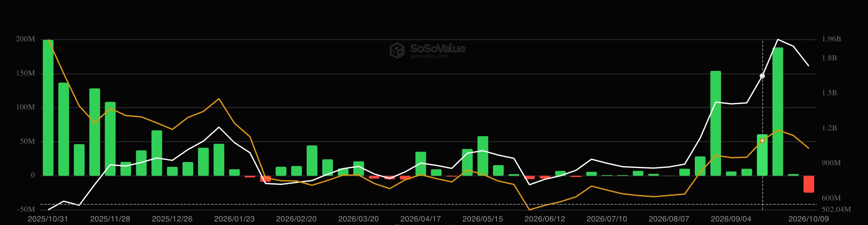Select the orange line highlighted data point
The width and height of the screenshot is (868, 225).
click(x=762, y=140)
